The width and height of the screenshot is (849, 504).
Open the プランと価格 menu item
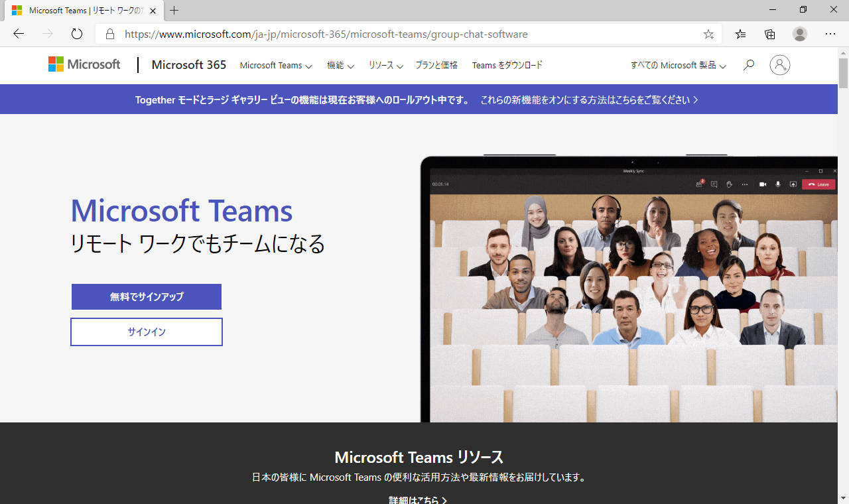coord(436,65)
